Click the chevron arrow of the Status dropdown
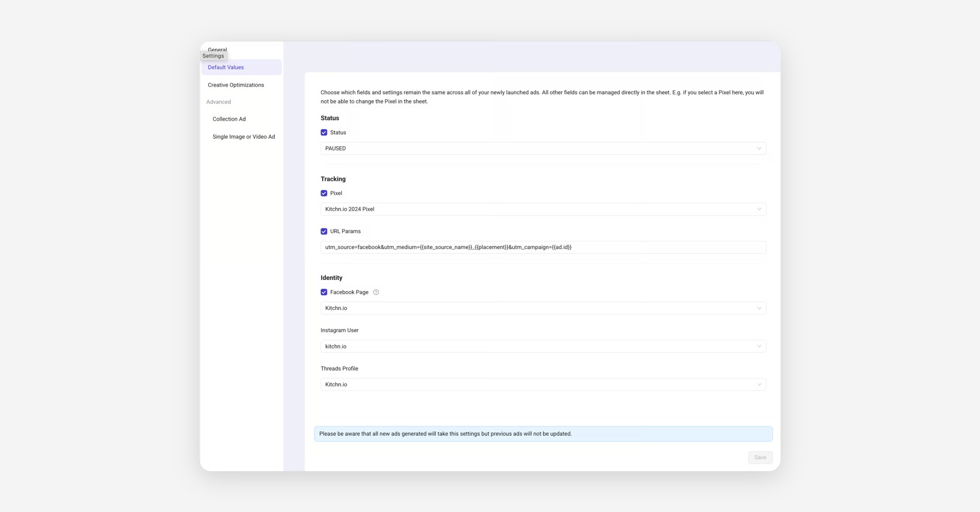The height and width of the screenshot is (512, 980). click(759, 148)
